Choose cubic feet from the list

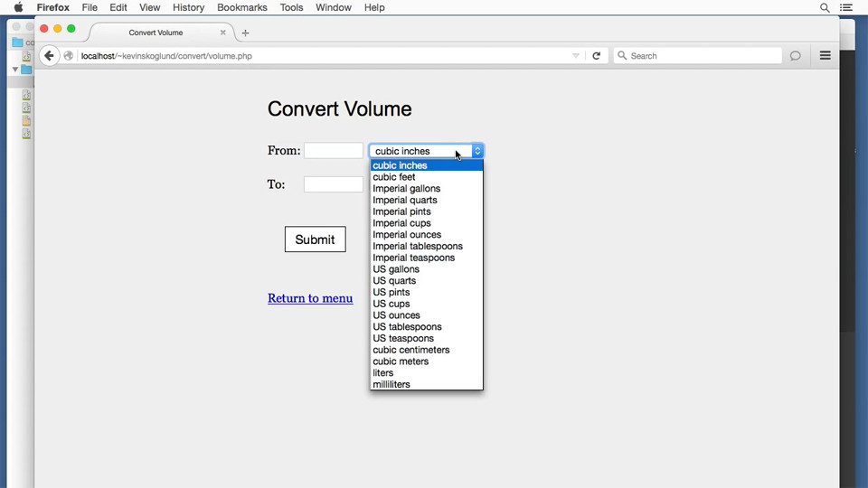[x=426, y=177]
